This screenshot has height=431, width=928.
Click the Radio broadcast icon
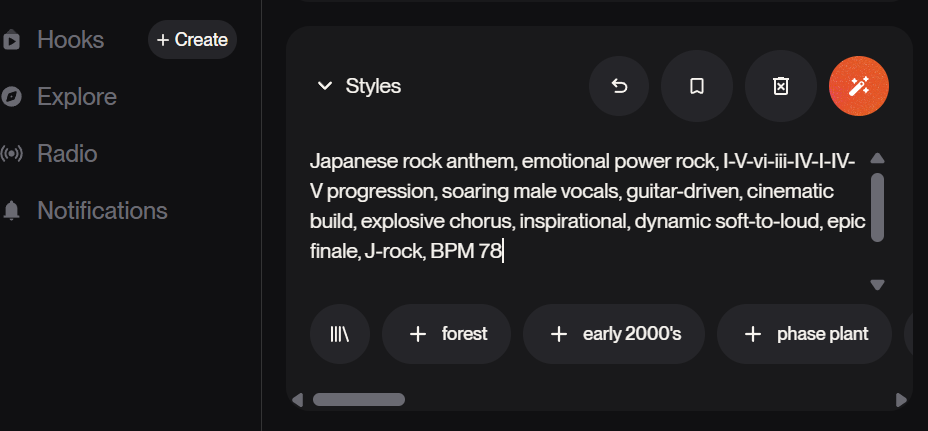coord(12,154)
